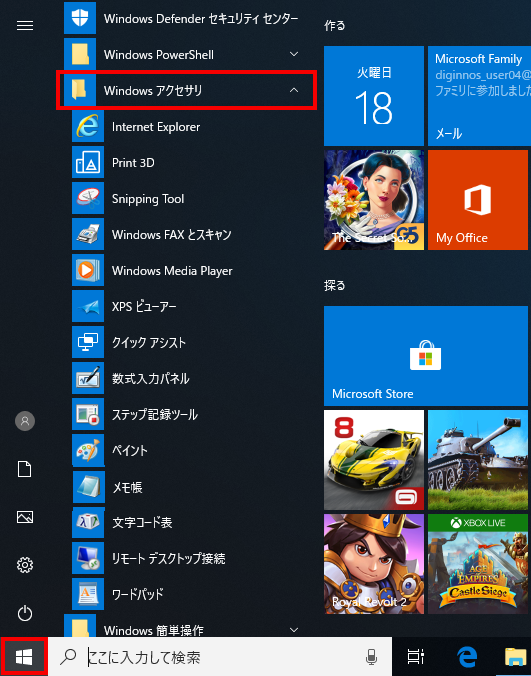
Task: Click the Windows Defender shield icon
Action: point(80,18)
